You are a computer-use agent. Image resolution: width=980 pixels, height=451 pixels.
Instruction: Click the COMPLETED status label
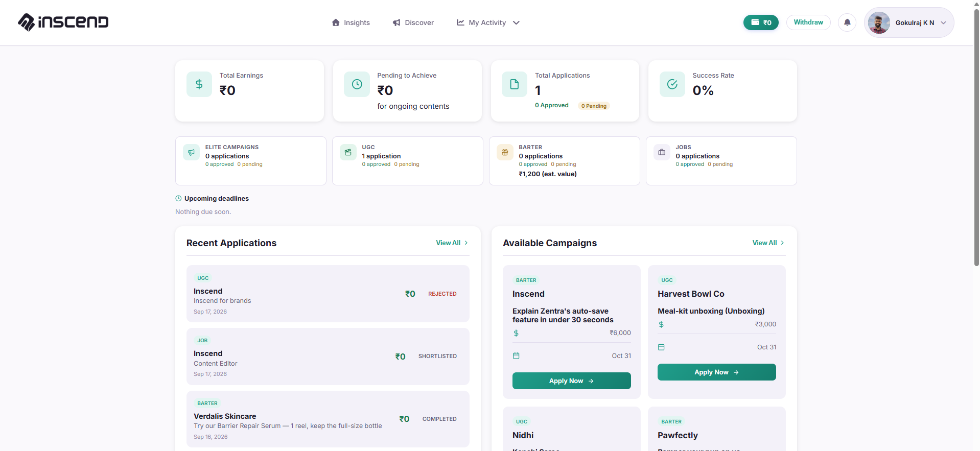coord(439,419)
